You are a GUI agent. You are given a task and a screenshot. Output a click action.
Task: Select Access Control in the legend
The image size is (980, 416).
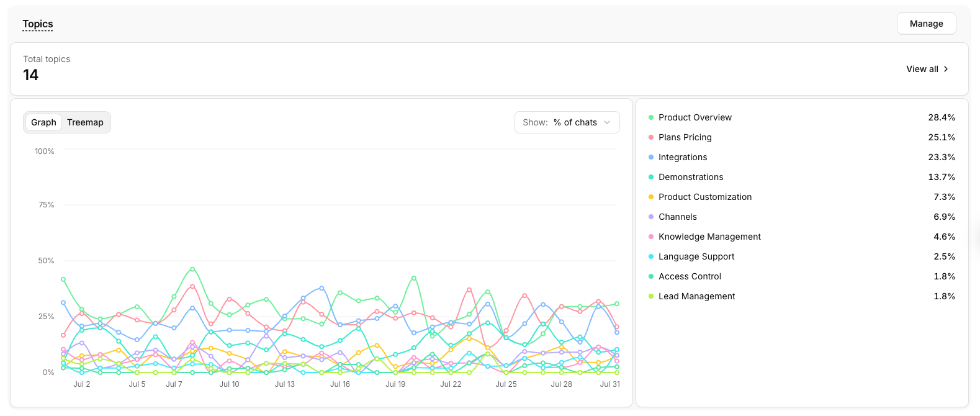[x=690, y=276]
